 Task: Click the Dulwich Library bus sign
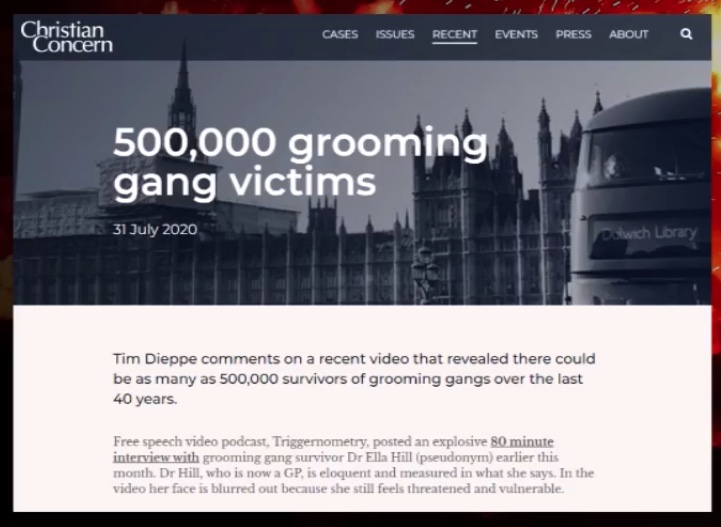(649, 233)
